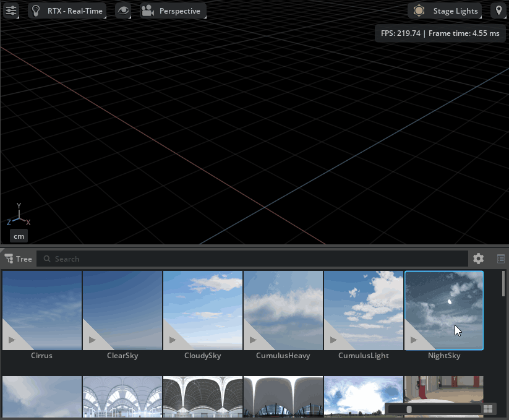Image resolution: width=509 pixels, height=420 pixels.
Task: Click the play arrow on the Cirrus thumbnail
Action: coord(12,340)
